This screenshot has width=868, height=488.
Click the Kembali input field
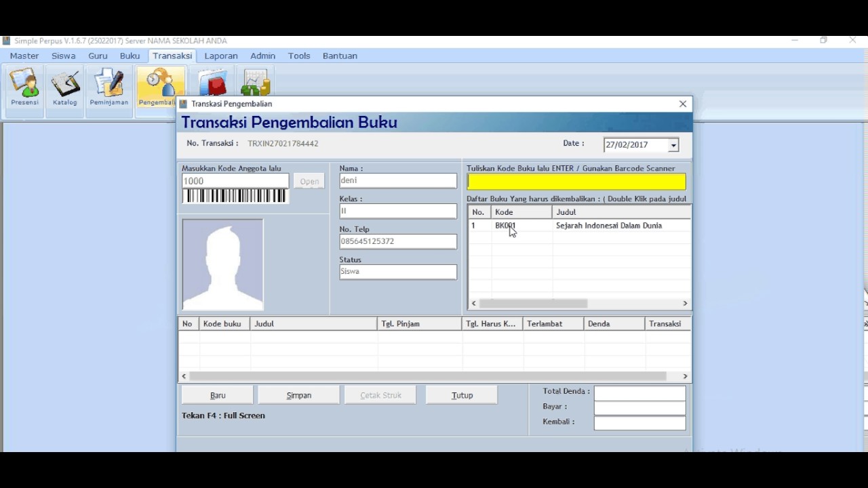tap(639, 422)
